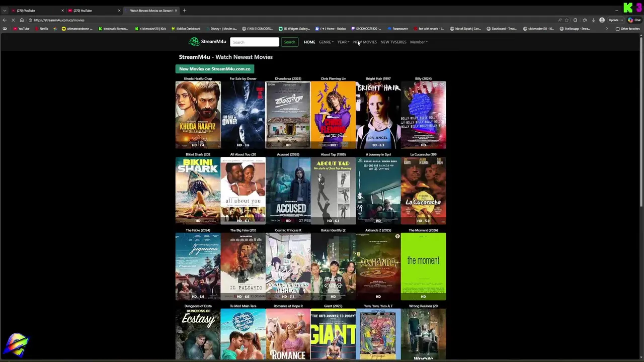Open the Bright Hair poster

click(378, 115)
